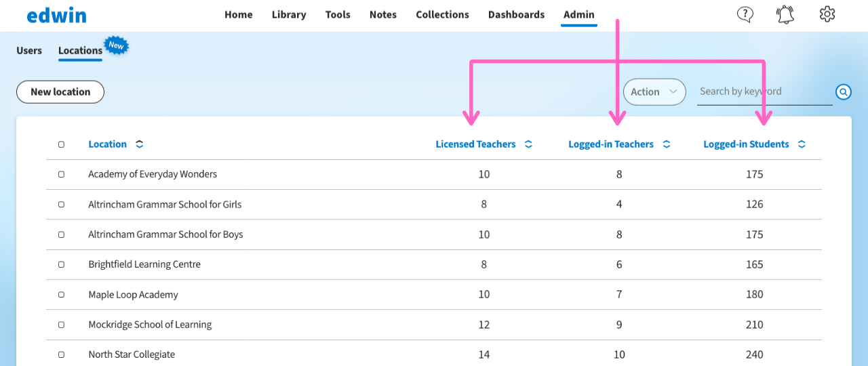Open Library menu
This screenshot has height=366, width=868.
click(289, 14)
